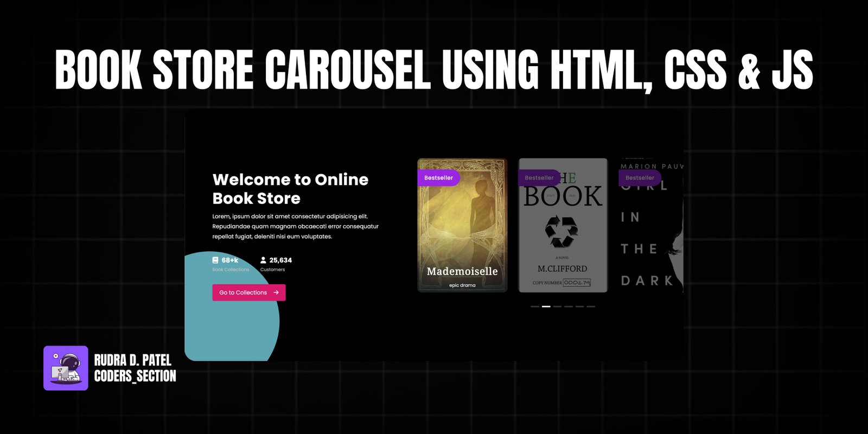The width and height of the screenshot is (868, 434).
Task: Go to the first carousel slide indicator
Action: click(x=535, y=307)
